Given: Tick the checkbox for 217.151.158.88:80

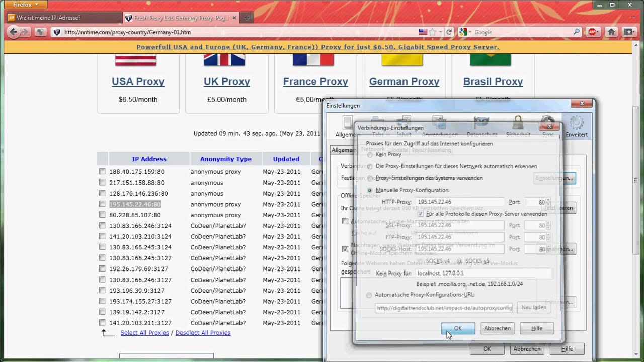Looking at the screenshot, I should pos(102,183).
